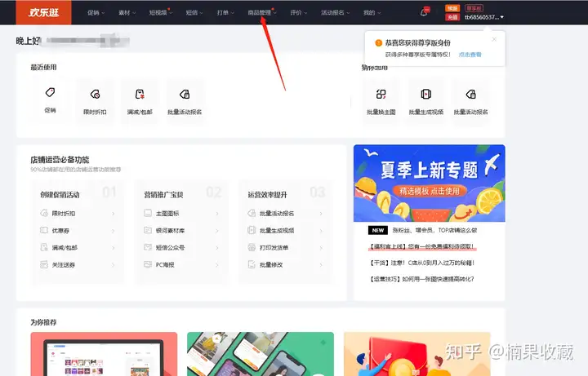Screen dimensions: 588x376
Task: Open the green phones card under 为你推荐
Action: [x=261, y=354]
